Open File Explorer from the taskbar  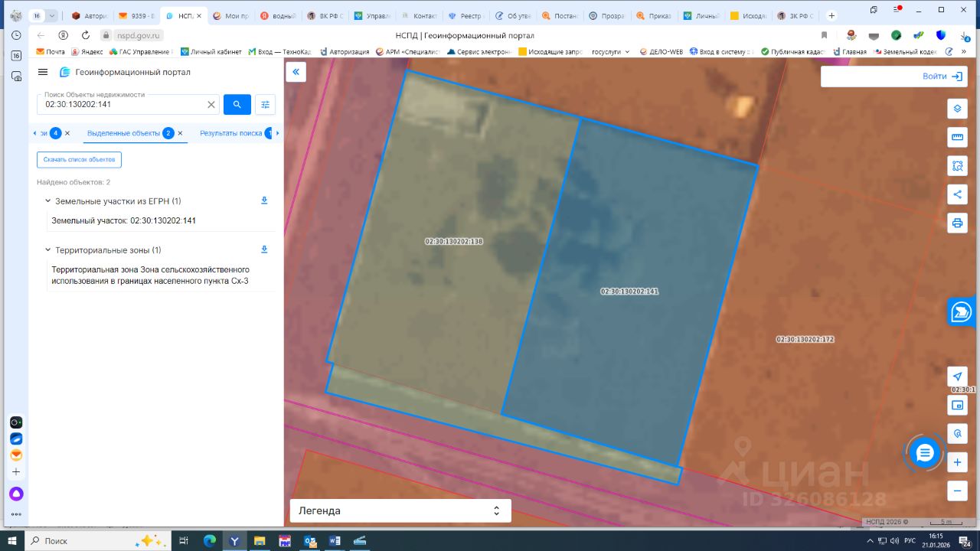click(x=260, y=540)
